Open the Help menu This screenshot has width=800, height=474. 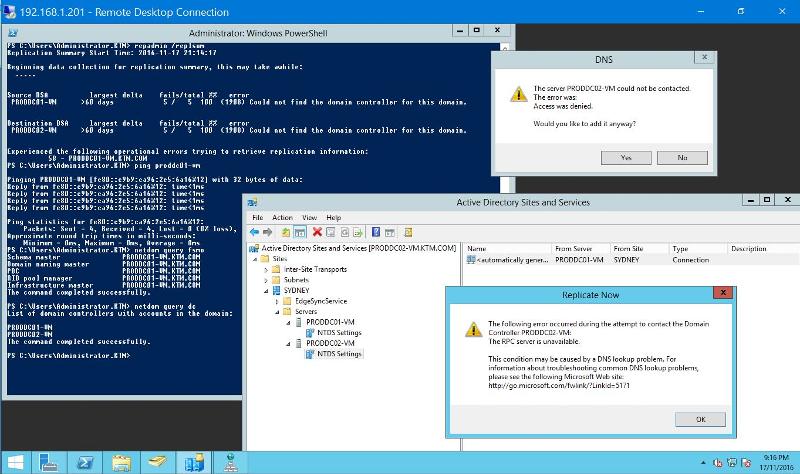(333, 217)
